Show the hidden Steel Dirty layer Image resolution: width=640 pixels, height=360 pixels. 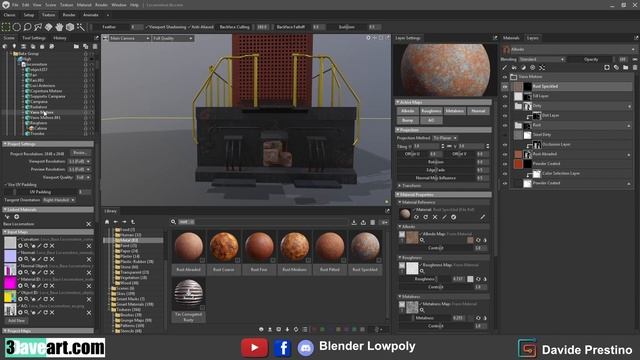(505, 135)
